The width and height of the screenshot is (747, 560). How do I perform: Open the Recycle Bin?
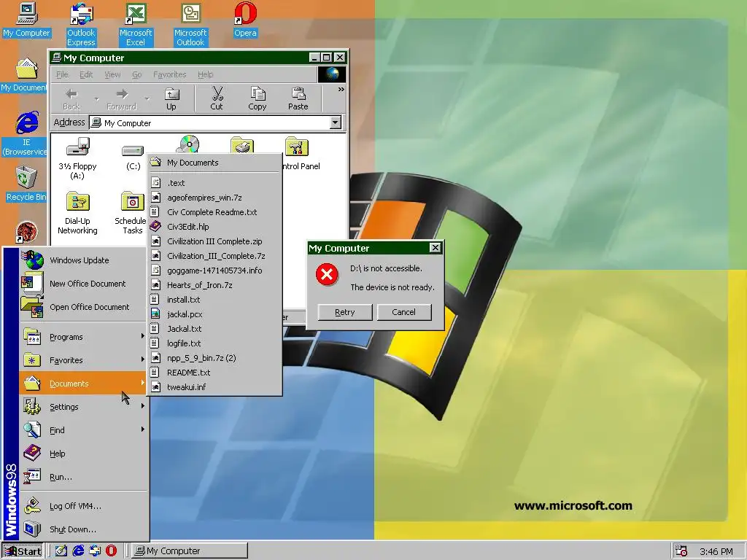26,184
